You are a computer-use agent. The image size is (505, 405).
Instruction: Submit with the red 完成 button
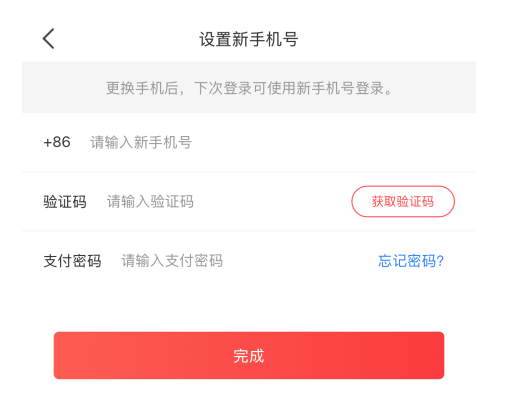tap(249, 355)
